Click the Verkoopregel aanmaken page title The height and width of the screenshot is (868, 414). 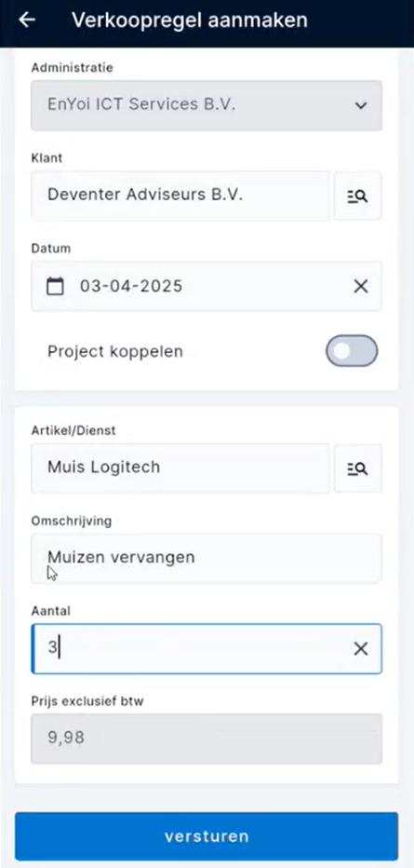pos(190,20)
